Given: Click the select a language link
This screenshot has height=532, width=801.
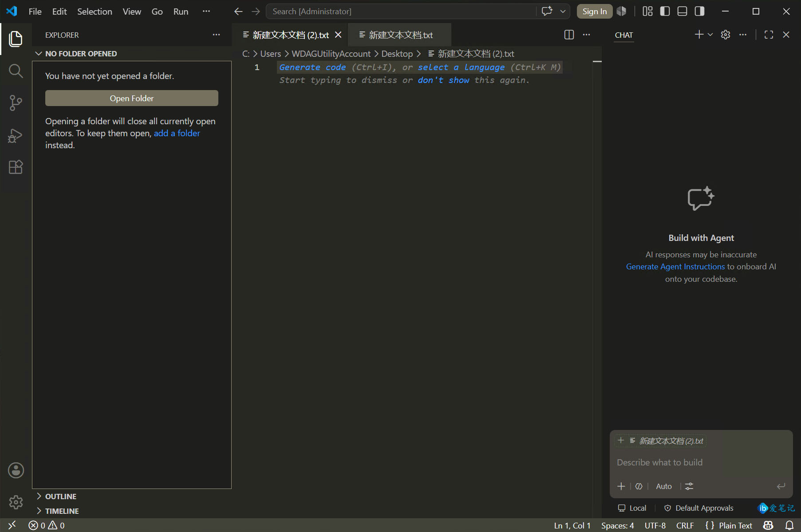Looking at the screenshot, I should [x=461, y=67].
